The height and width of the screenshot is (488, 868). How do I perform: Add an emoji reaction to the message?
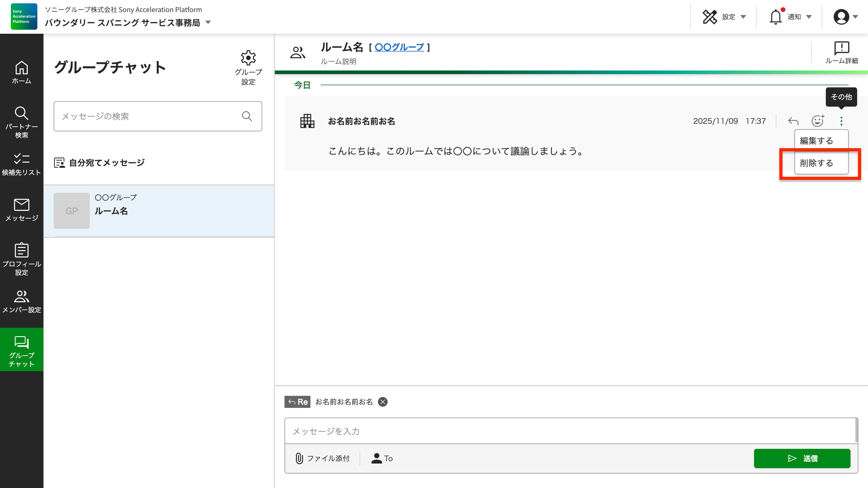[817, 120]
